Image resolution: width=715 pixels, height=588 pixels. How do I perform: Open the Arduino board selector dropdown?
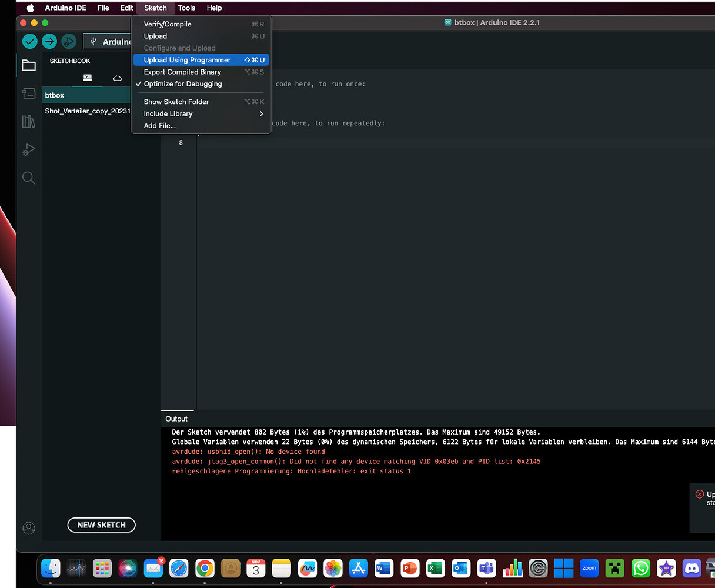108,41
